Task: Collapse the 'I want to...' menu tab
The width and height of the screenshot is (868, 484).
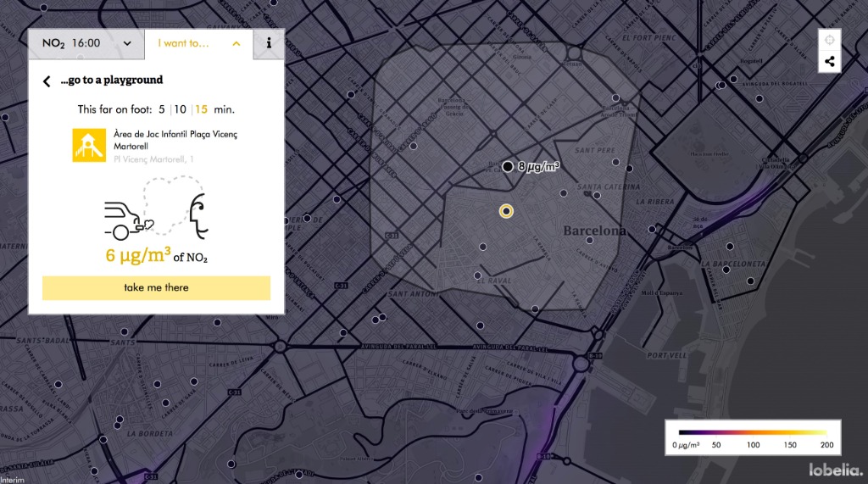Action: point(198,44)
